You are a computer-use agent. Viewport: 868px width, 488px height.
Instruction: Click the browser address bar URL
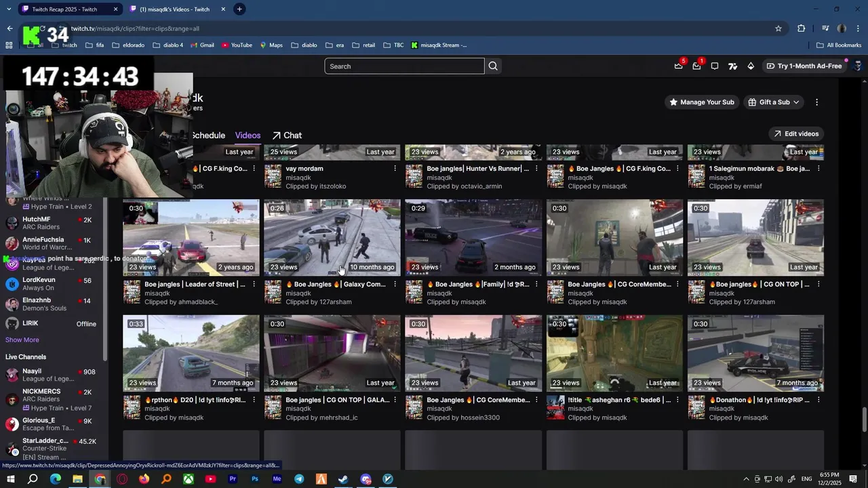pos(135,28)
